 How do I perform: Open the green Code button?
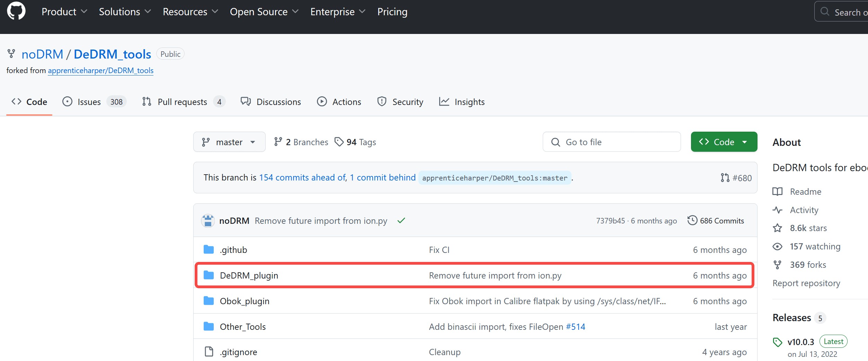724,142
